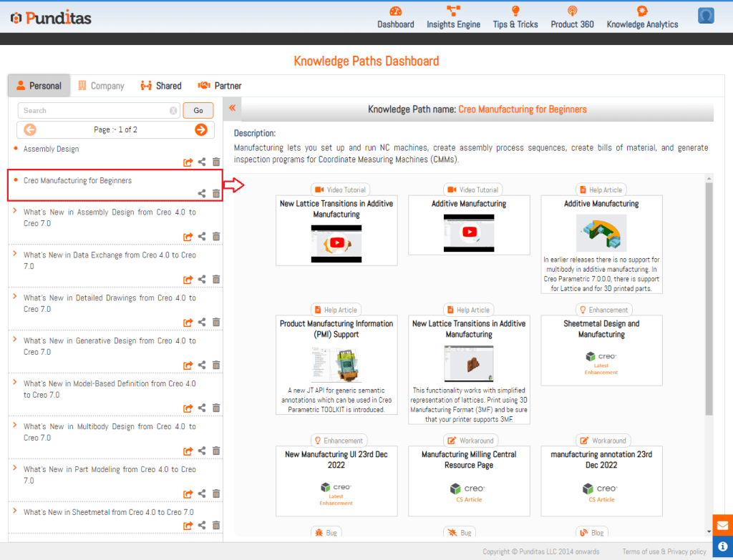Delete the Assembly Design knowledge path
The height and width of the screenshot is (560, 733).
216,162
